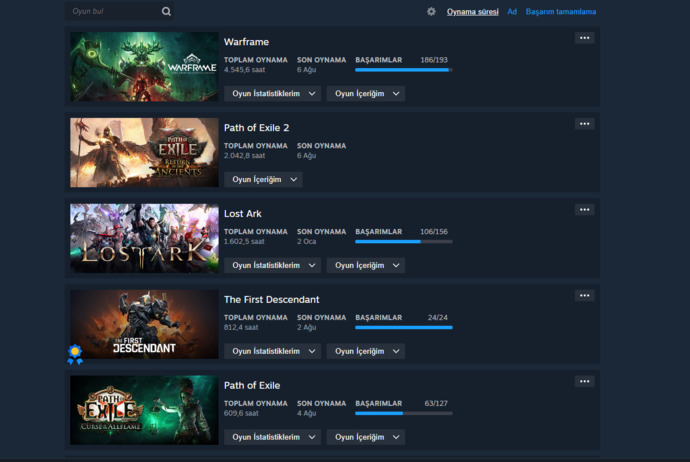690x462 pixels.
Task: Expand The First Descendant "Oyun İstatistiklerim" dropdown
Action: 272,351
